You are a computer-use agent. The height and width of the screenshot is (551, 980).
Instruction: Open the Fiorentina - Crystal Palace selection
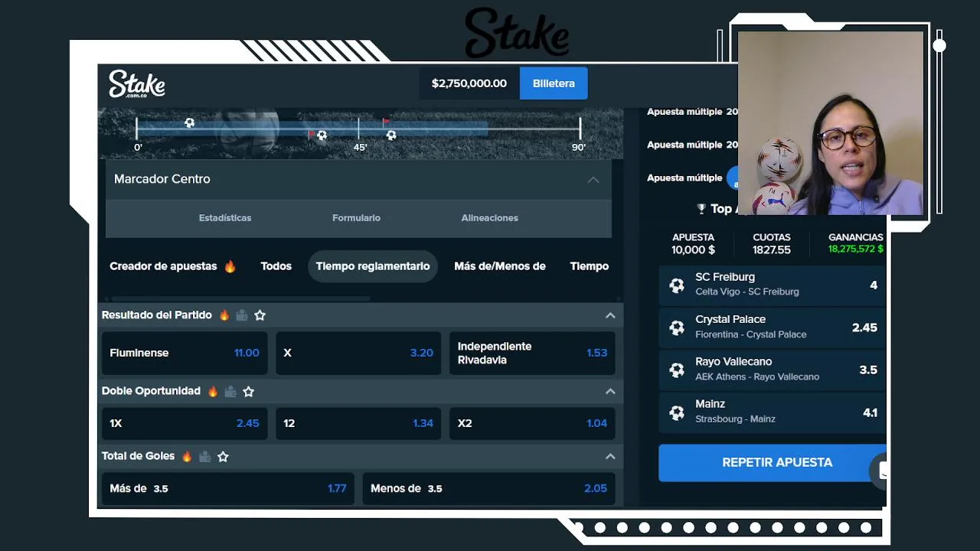773,328
